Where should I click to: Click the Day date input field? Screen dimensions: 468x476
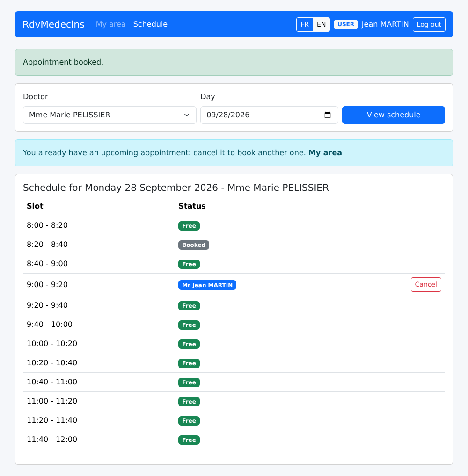click(x=269, y=115)
